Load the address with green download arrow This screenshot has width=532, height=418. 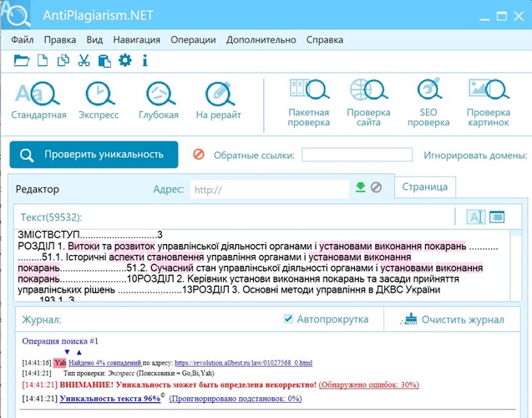tap(360, 187)
